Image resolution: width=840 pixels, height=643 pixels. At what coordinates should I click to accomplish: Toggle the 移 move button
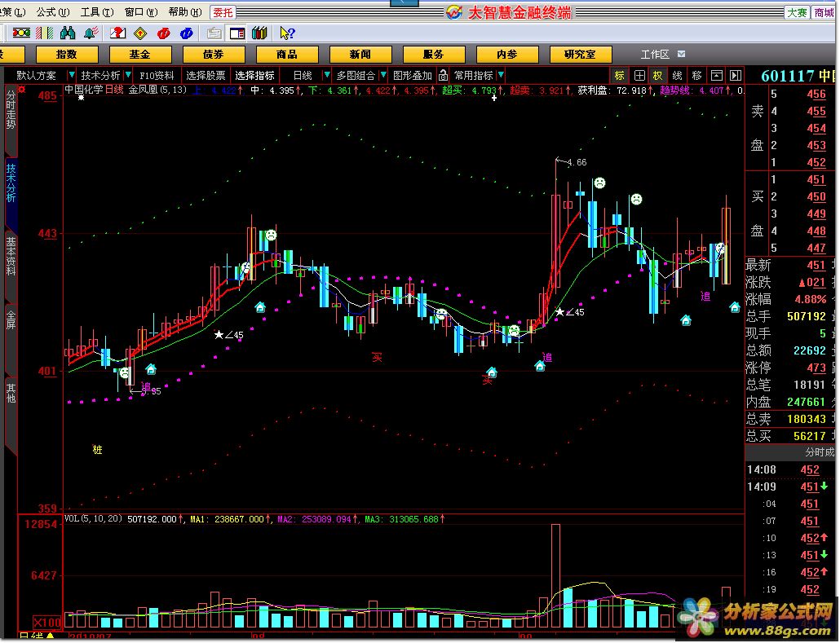click(x=696, y=76)
